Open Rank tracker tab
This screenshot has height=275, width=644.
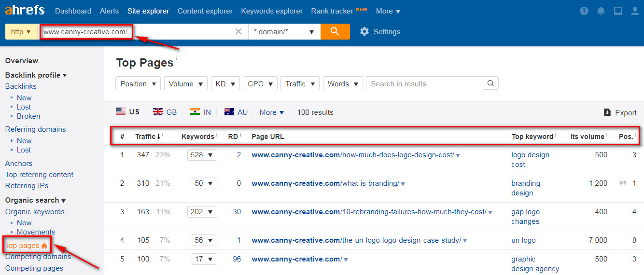[x=332, y=11]
